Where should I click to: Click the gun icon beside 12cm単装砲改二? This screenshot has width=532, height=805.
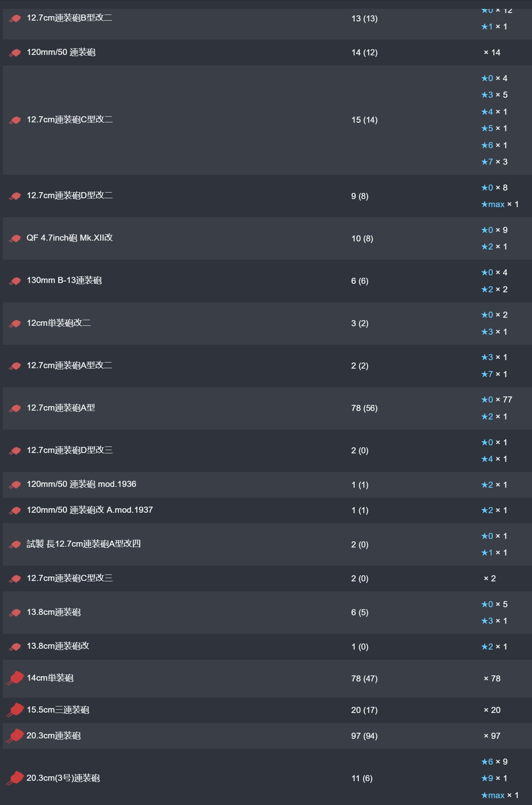(x=15, y=324)
